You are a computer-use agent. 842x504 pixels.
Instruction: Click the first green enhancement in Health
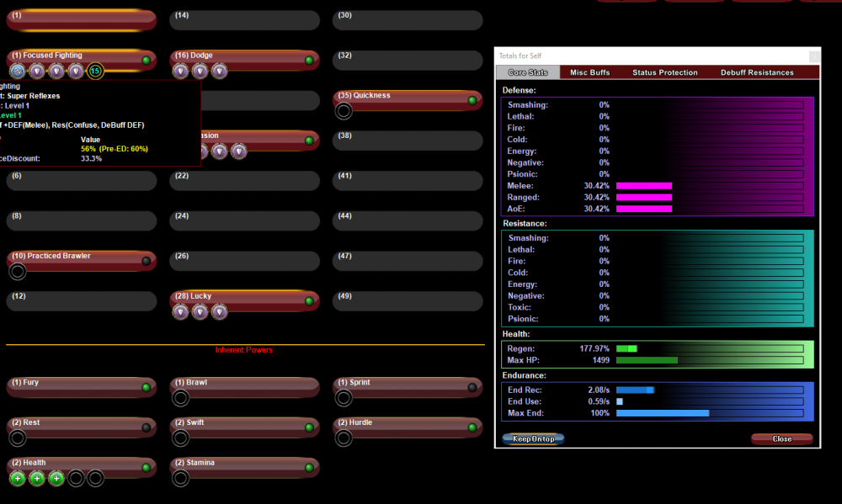18,478
